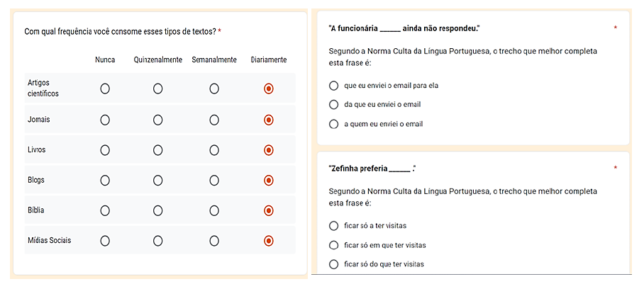Select Quinzenalmente for Jornais row

point(157,120)
